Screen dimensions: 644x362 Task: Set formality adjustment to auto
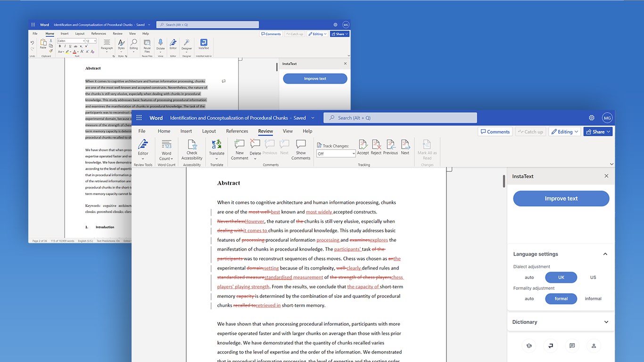click(529, 298)
